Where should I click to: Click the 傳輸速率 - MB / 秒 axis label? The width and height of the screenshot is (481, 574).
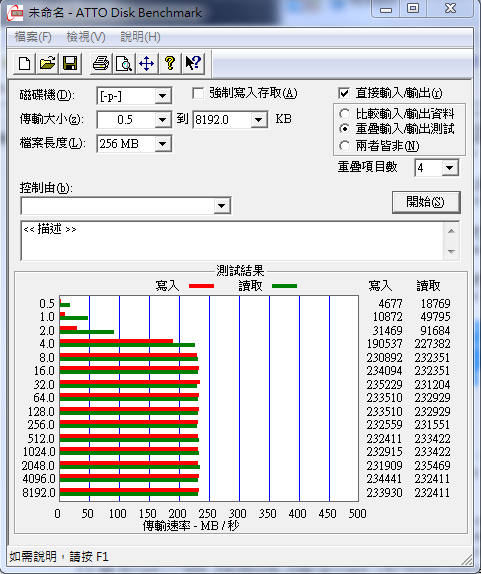tap(191, 526)
